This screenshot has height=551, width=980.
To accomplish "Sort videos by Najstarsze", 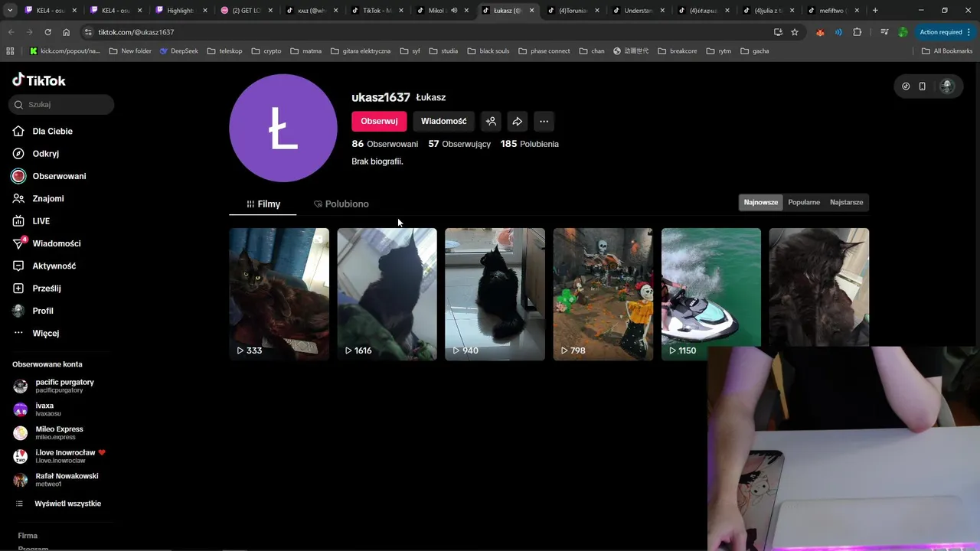I will pos(846,202).
